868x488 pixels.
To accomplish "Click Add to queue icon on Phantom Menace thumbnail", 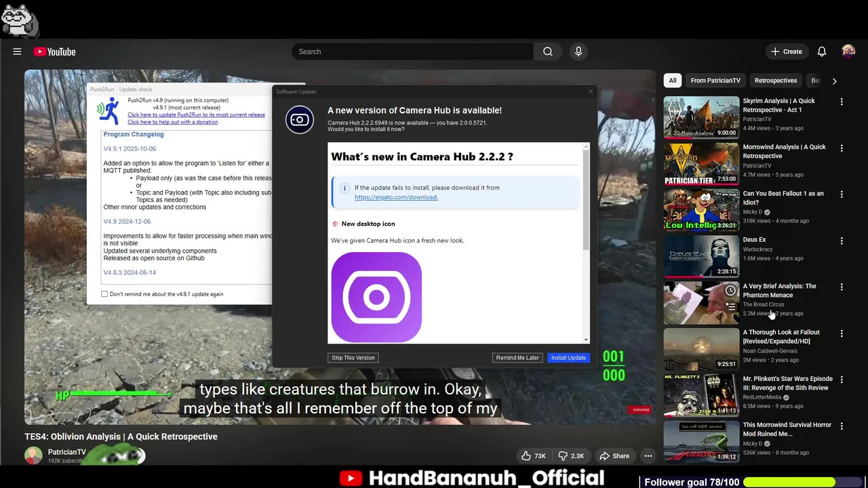I will pyautogui.click(x=730, y=306).
